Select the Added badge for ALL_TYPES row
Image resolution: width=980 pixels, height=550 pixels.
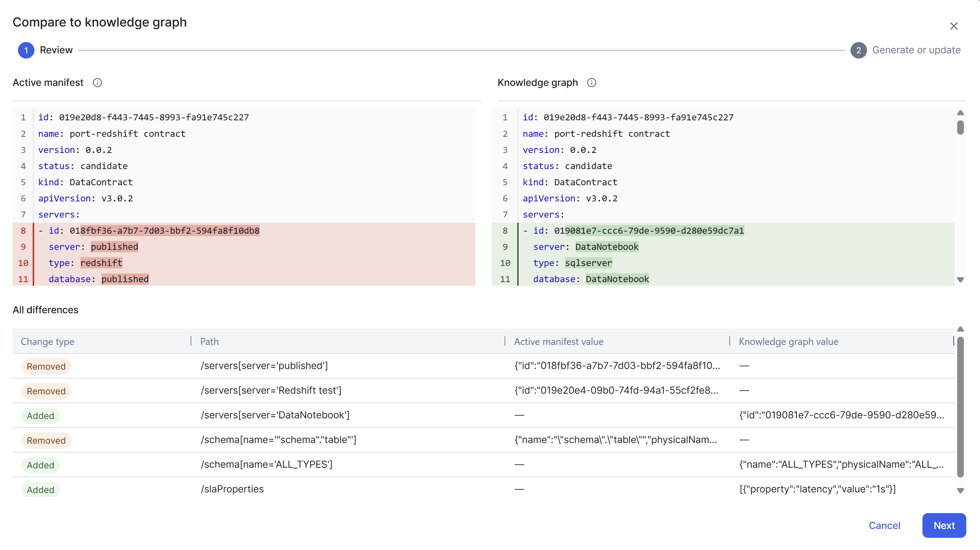click(40, 465)
